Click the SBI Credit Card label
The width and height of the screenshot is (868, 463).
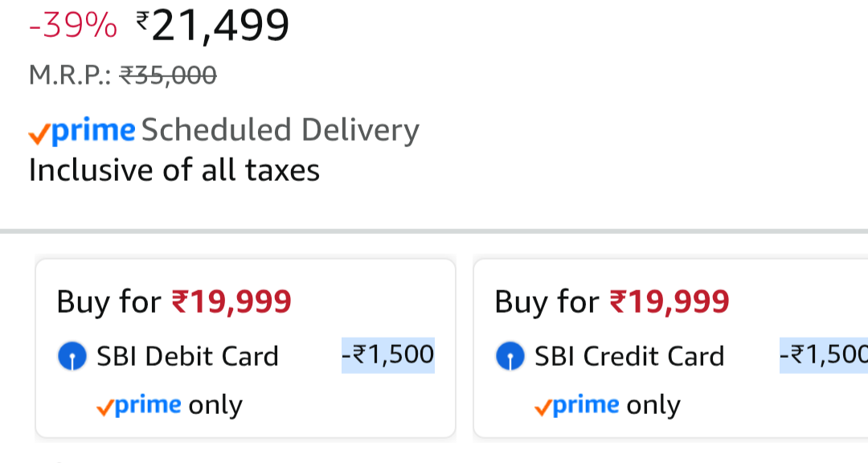click(629, 356)
